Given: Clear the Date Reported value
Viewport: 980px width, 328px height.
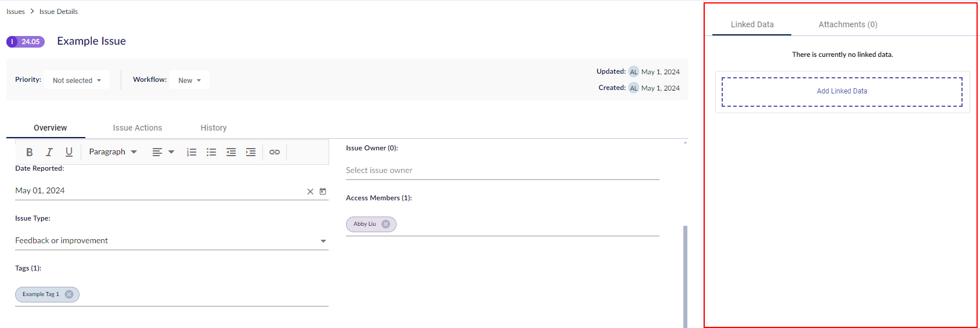Looking at the screenshot, I should point(310,192).
